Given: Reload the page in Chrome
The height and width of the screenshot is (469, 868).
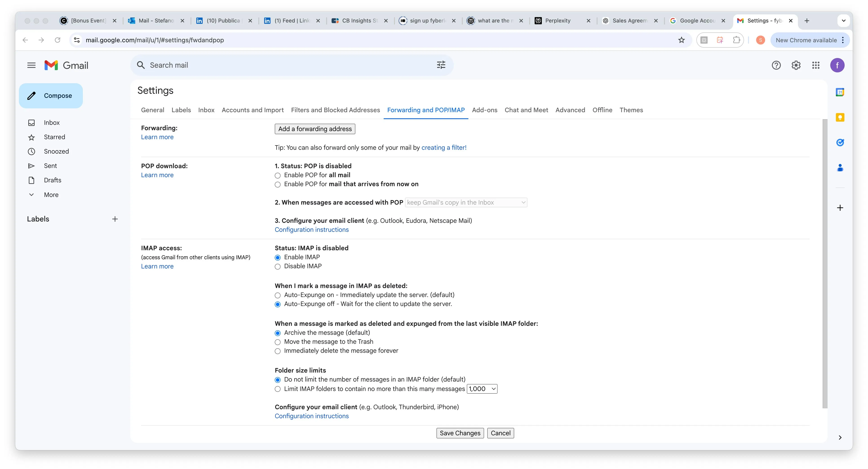Looking at the screenshot, I should (58, 40).
